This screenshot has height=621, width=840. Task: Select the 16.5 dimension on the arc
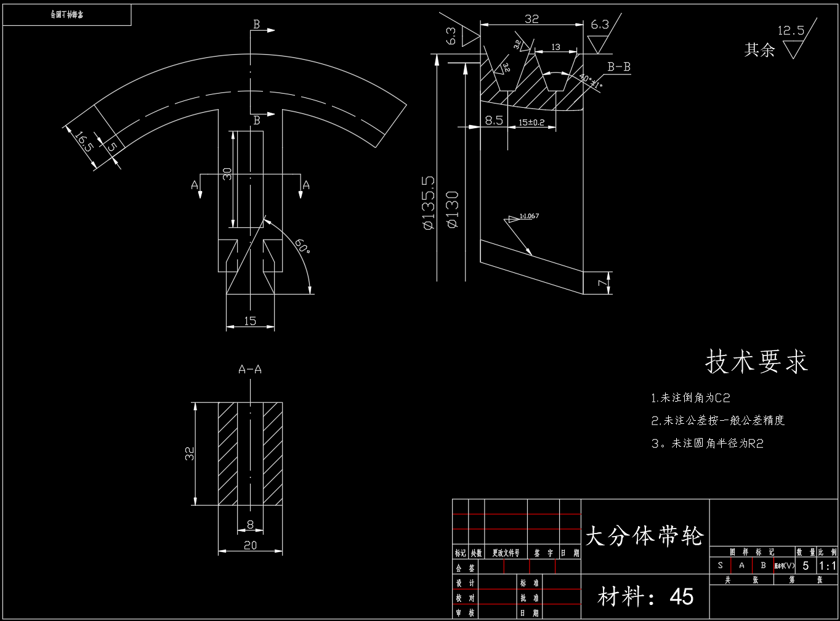(84, 140)
